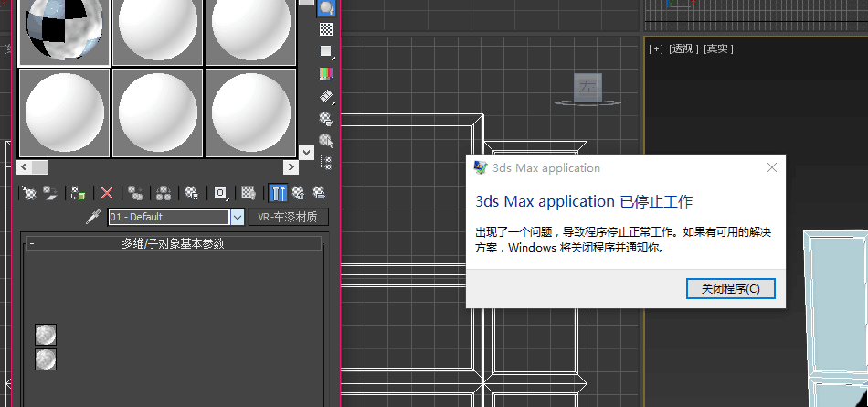Click Make Material Copy icon
Viewport: 868px width, 407px height.
coord(135,193)
